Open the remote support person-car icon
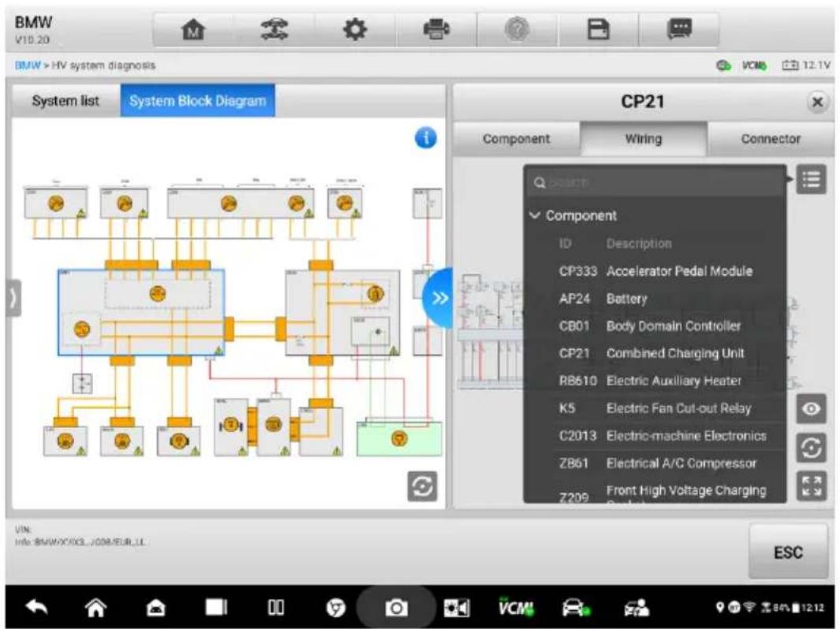The height and width of the screenshot is (629, 840). point(636,608)
